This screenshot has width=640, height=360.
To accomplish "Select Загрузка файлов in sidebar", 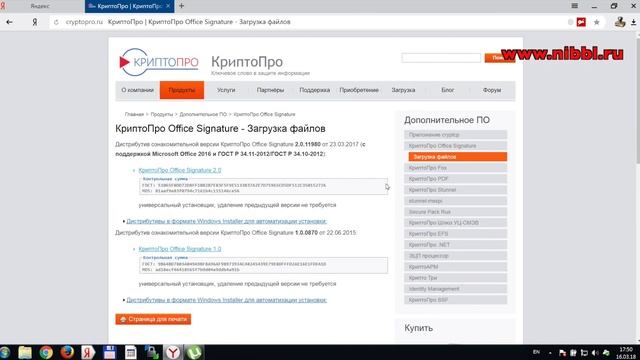I will (458, 157).
